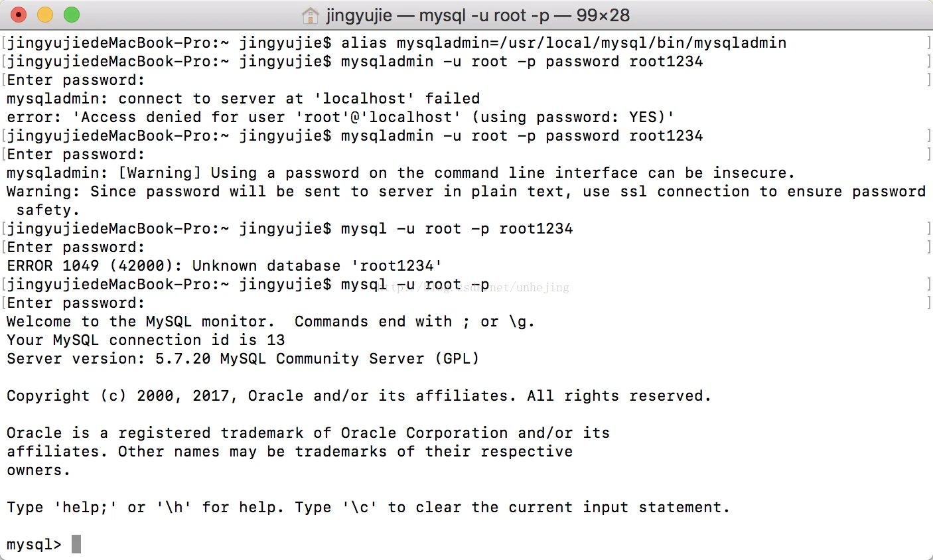This screenshot has width=933, height=560.
Task: Click the Copyright 2000, 2017 Oracle line
Action: coord(359,396)
